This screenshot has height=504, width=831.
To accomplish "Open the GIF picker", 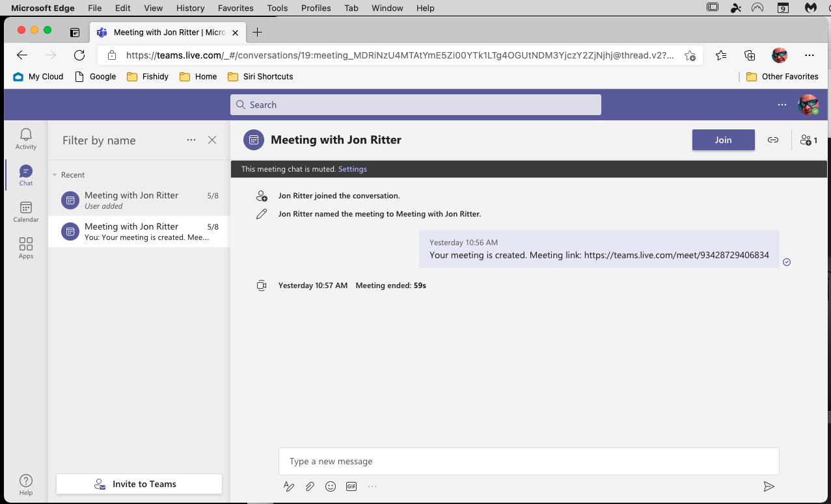I will [351, 486].
